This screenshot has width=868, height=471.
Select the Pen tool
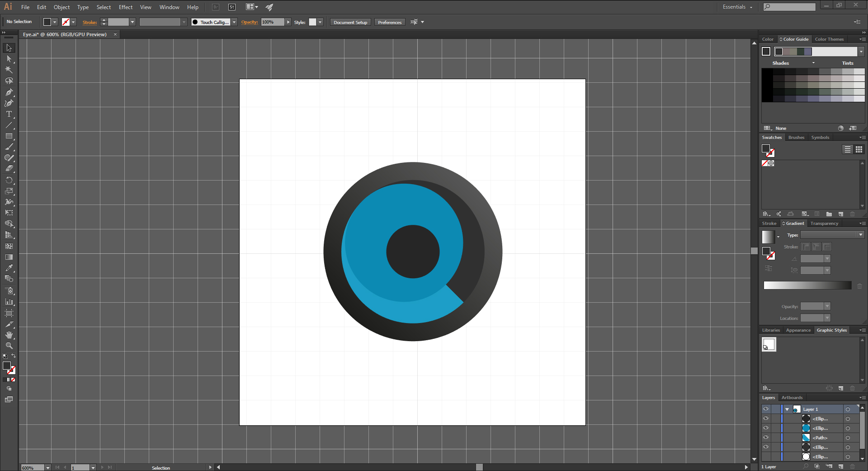9,92
